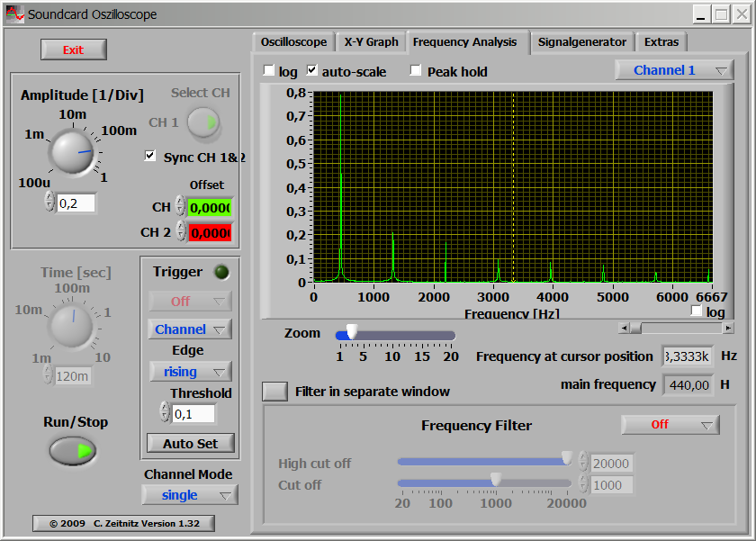
Task: Click the Time value field 120m
Action: click(x=73, y=375)
